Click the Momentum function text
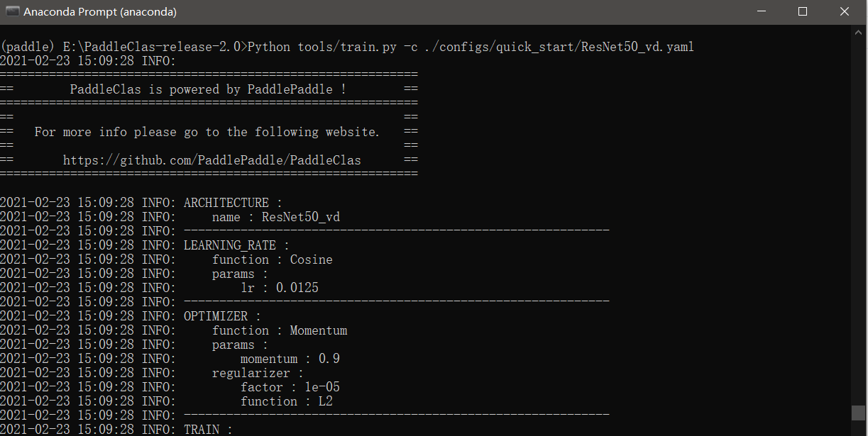This screenshot has height=436, width=868. point(318,330)
